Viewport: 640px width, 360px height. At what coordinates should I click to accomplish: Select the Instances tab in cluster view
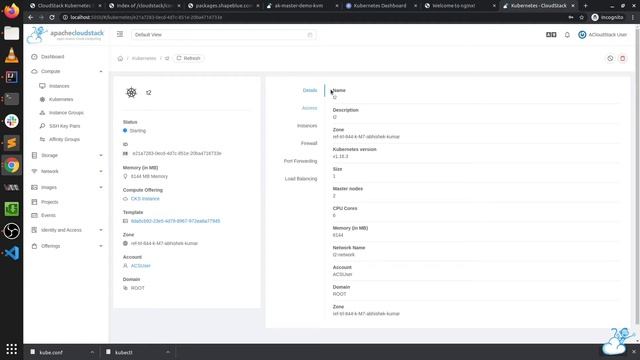pyautogui.click(x=307, y=126)
